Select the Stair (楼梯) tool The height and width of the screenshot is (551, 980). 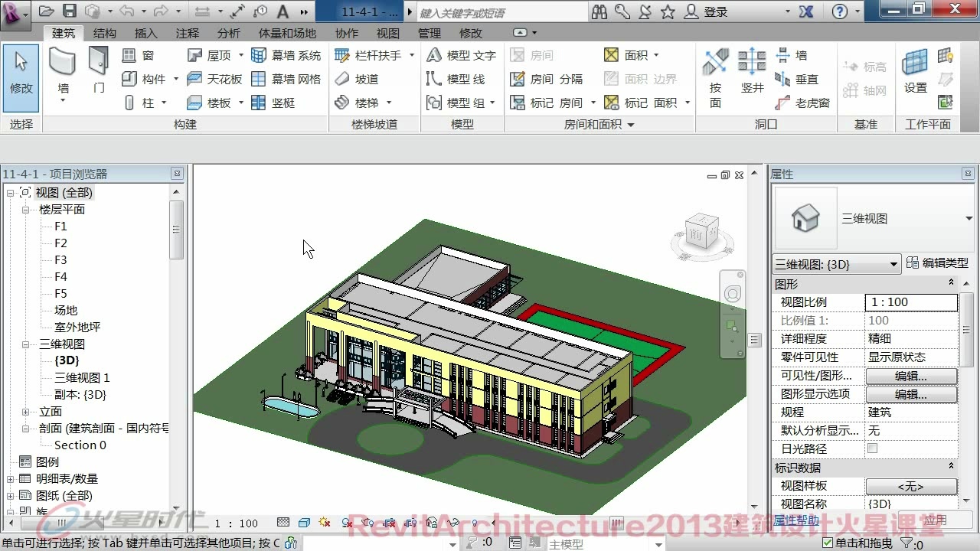[357, 103]
